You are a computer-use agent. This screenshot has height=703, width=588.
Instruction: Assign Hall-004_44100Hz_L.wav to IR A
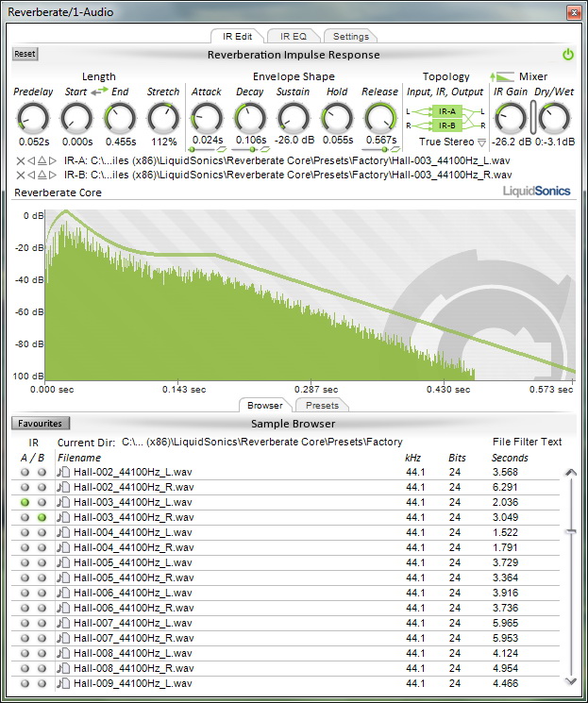pos(25,532)
